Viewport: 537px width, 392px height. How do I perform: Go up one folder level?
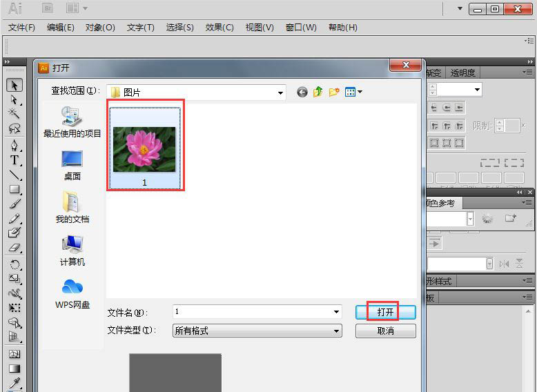pyautogui.click(x=318, y=92)
